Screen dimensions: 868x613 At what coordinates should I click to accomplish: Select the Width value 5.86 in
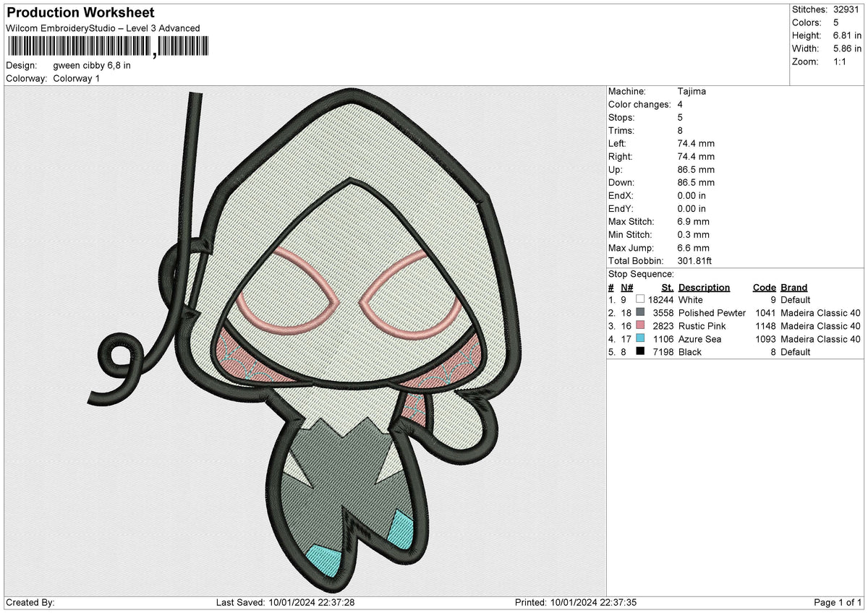click(x=847, y=48)
